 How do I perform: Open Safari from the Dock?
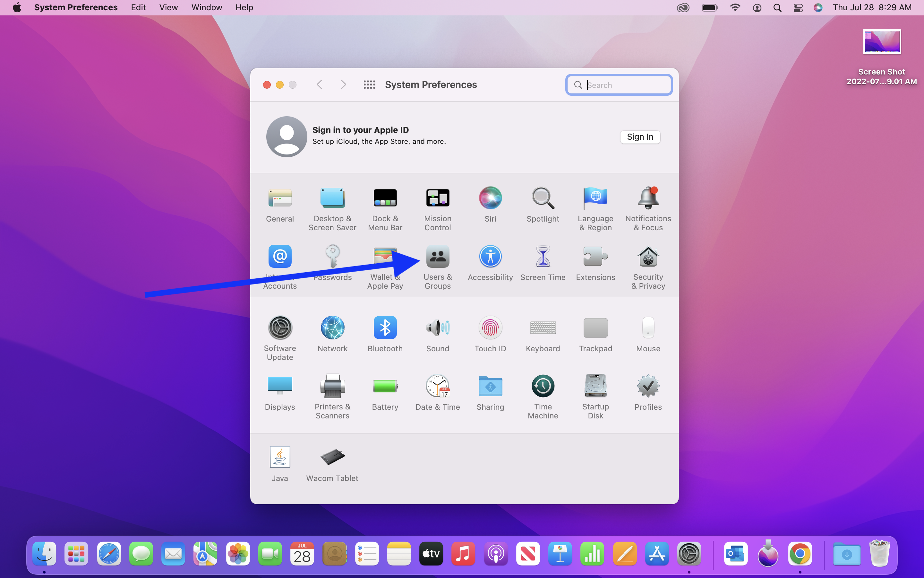(x=109, y=553)
